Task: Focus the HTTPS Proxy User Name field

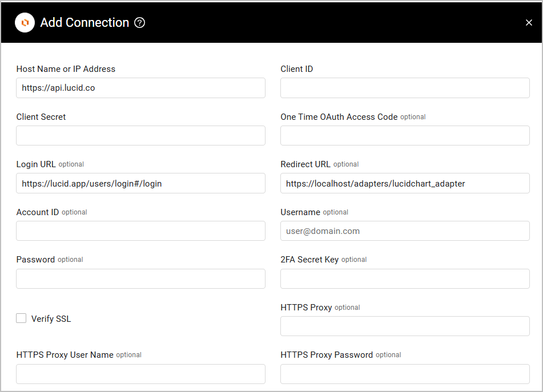Action: point(140,374)
